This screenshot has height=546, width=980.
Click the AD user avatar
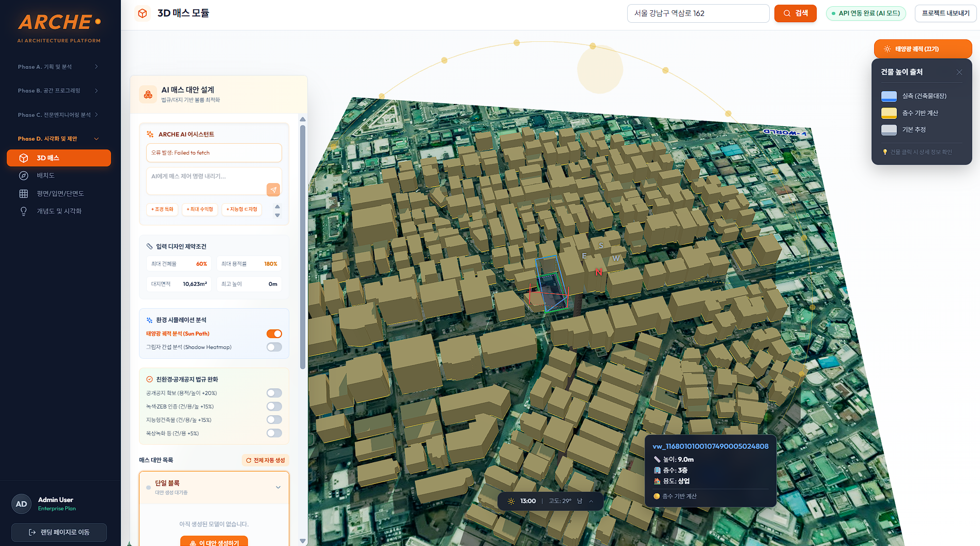(22, 504)
